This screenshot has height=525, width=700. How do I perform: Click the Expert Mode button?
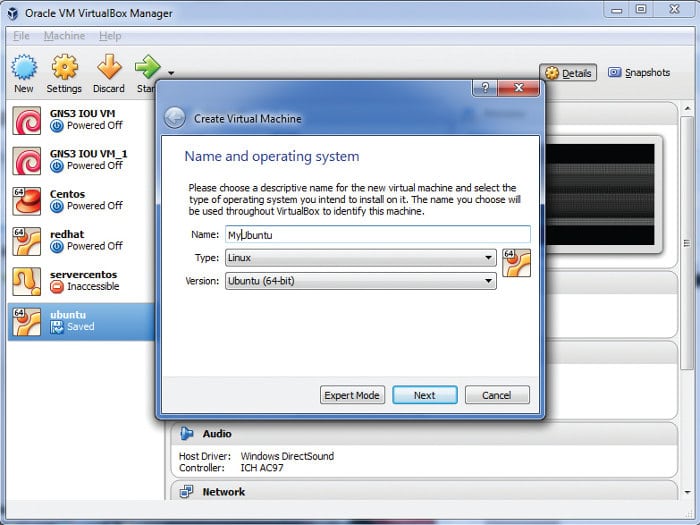click(352, 395)
